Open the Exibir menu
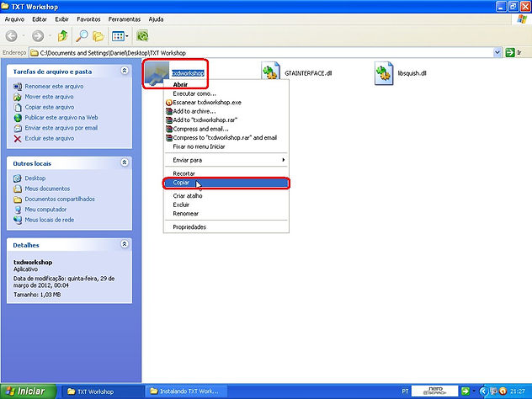The height and width of the screenshot is (399, 532). [x=61, y=19]
